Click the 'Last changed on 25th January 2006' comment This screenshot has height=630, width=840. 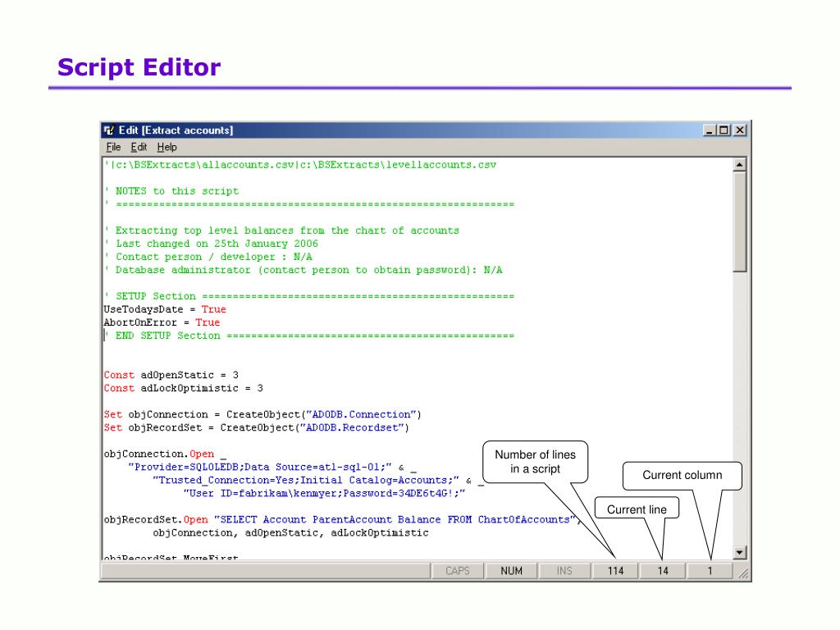pos(212,244)
